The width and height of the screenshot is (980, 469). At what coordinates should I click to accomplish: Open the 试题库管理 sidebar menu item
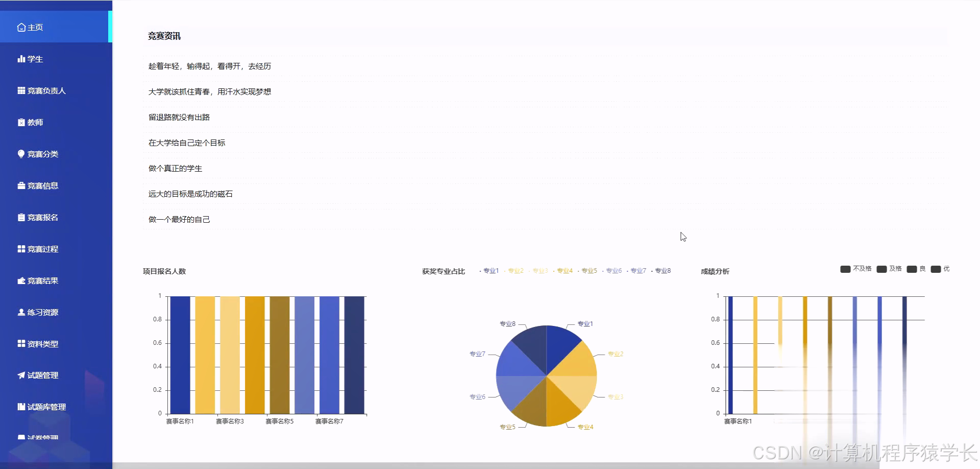click(56, 407)
